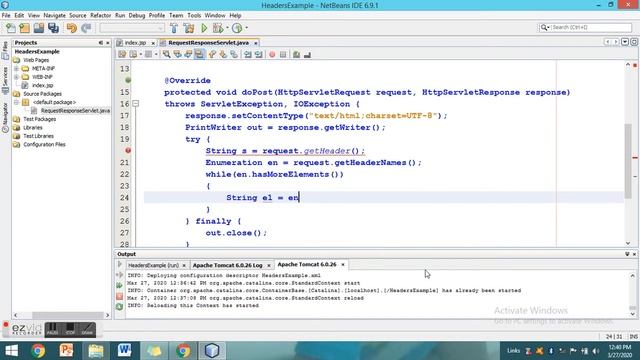Click editor Find Selection magnifier icon
The image size is (640, 360).
click(x=167, y=54)
